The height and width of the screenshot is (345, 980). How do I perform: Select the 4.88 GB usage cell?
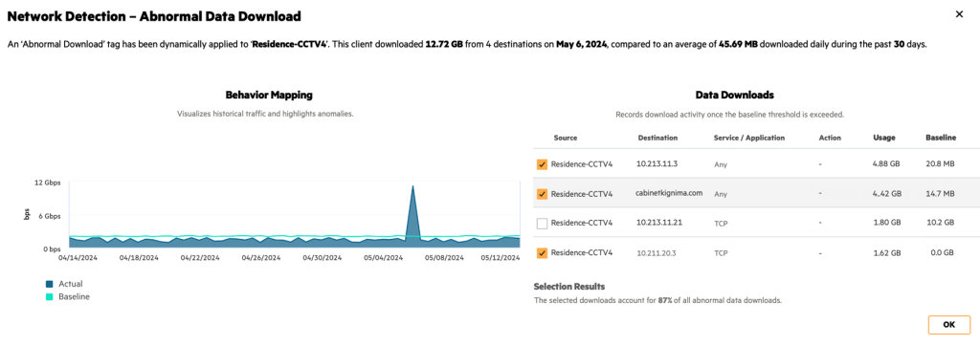(887, 164)
